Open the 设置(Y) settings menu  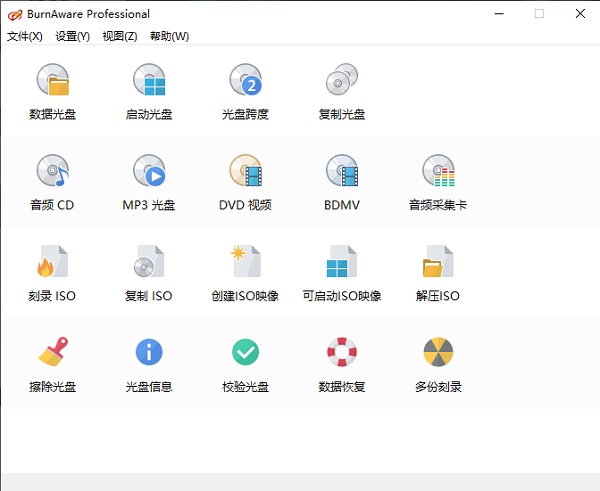[72, 36]
